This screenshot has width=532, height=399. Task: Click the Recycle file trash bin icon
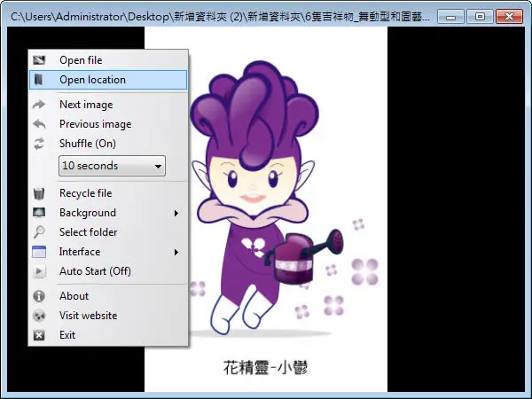coord(39,193)
